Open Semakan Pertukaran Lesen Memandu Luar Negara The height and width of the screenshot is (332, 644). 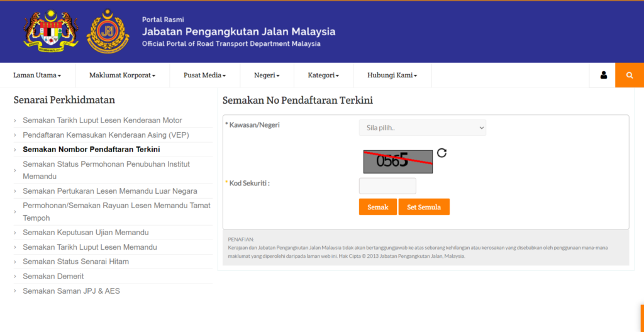tap(110, 191)
